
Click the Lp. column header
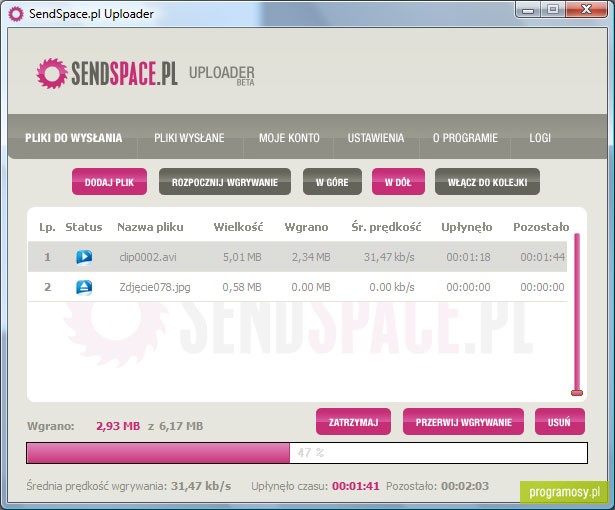click(x=47, y=227)
